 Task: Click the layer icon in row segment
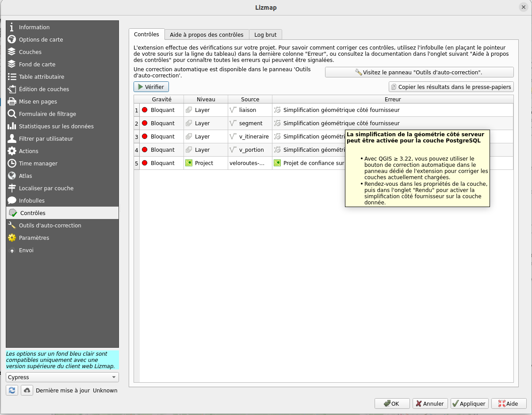[x=189, y=123]
